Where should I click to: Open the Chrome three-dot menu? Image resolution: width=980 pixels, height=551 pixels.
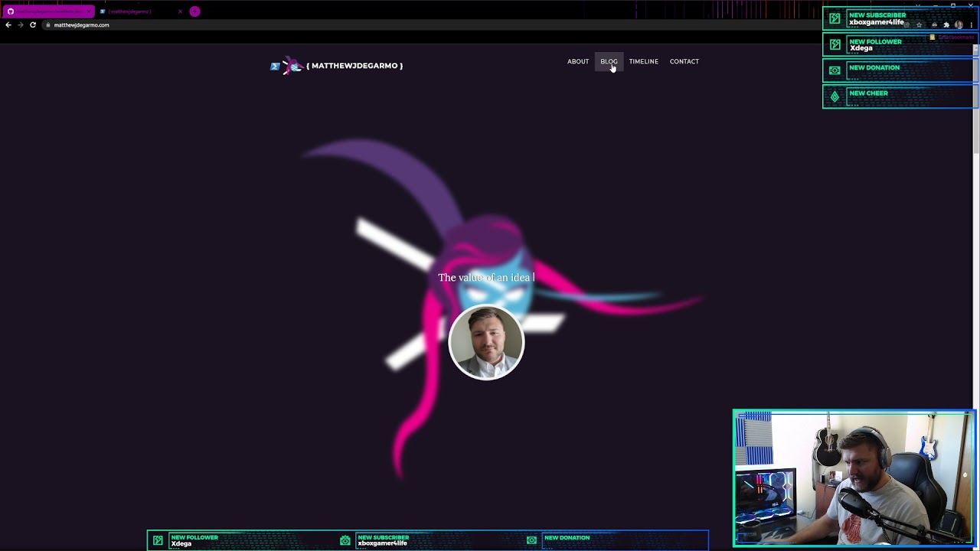tap(971, 25)
